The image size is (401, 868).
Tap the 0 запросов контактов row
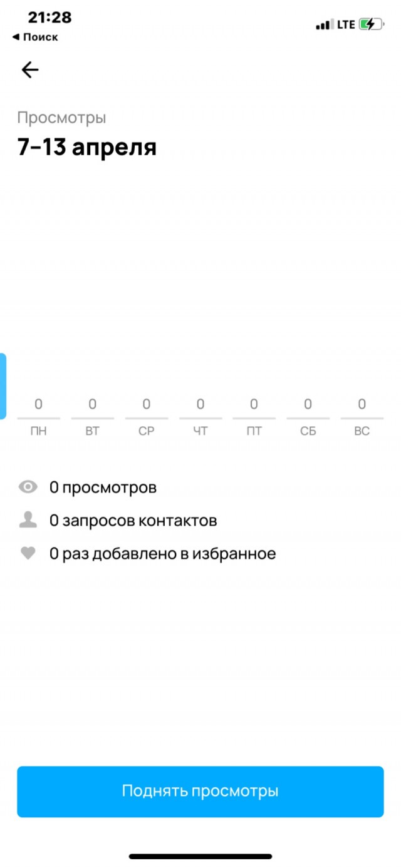pos(133,520)
